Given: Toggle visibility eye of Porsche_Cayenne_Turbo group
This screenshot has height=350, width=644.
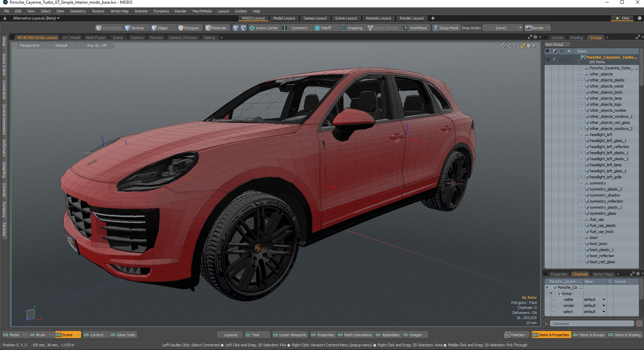Looking at the screenshot, I should point(548,60).
